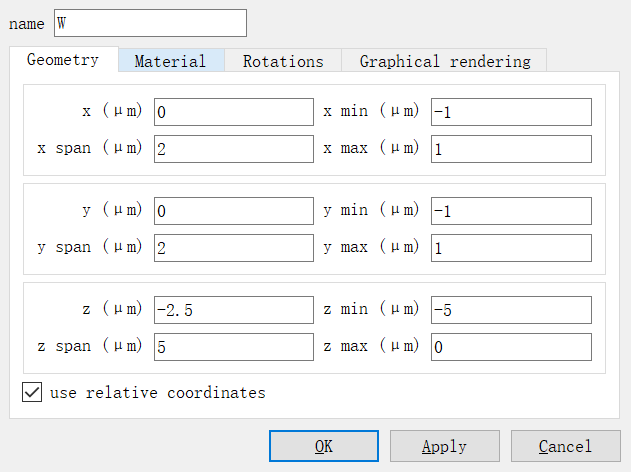This screenshot has width=631, height=472.
Task: Click the z min input field
Action: click(511, 310)
